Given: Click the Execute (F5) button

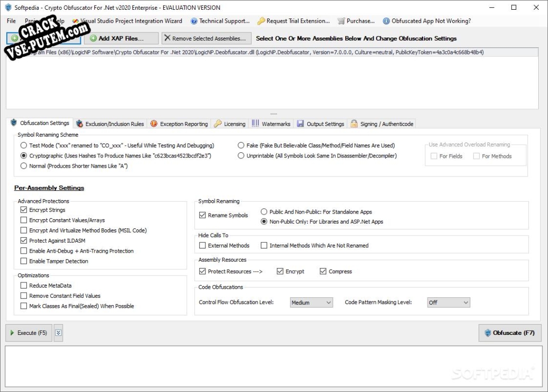Looking at the screenshot, I should coord(29,333).
